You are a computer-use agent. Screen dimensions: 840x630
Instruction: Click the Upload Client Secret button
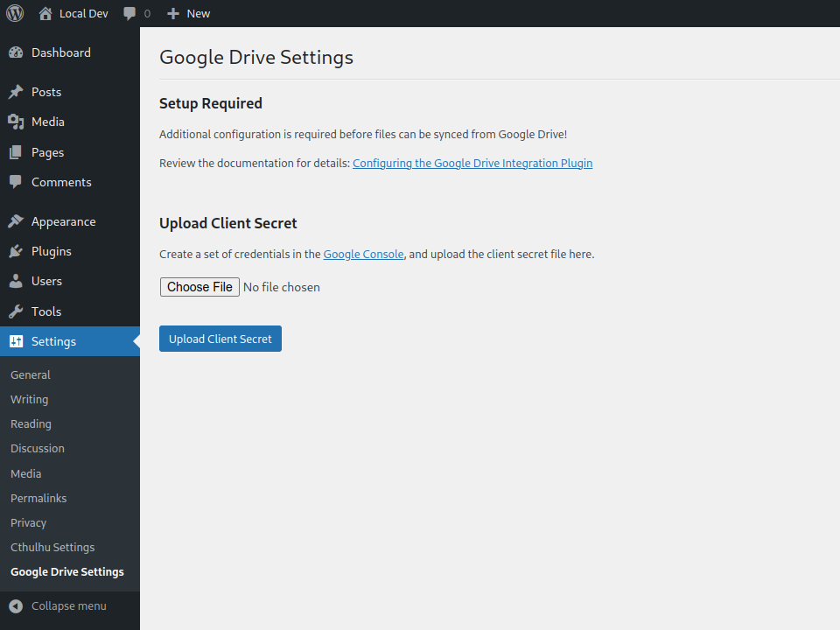[x=220, y=339]
